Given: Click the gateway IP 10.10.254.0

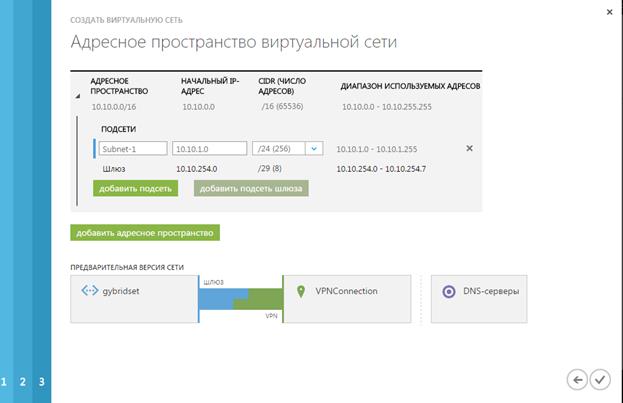Looking at the screenshot, I should (197, 169).
